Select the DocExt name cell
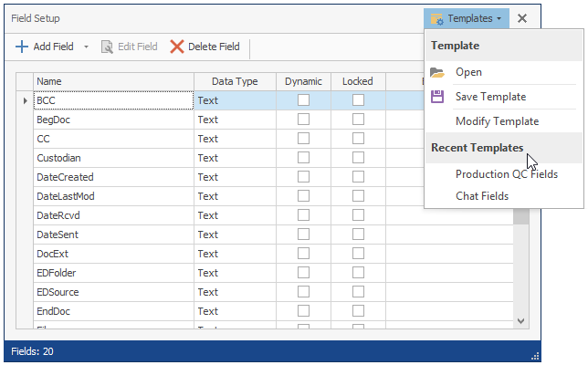 (113, 254)
